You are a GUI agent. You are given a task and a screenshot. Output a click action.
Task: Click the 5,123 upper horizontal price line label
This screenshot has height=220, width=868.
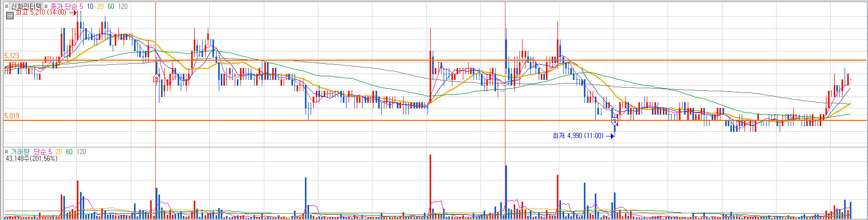tap(11, 56)
